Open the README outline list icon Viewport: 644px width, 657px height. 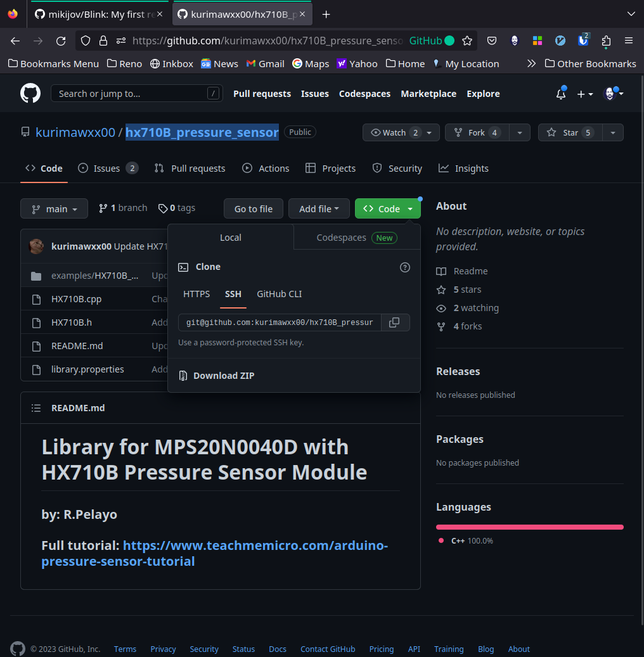(x=36, y=407)
